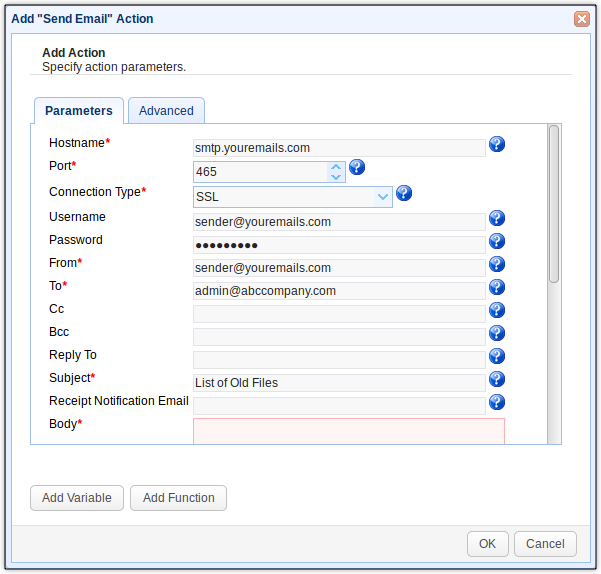Switch to the Advanced tab
601x574 pixels.
(166, 111)
